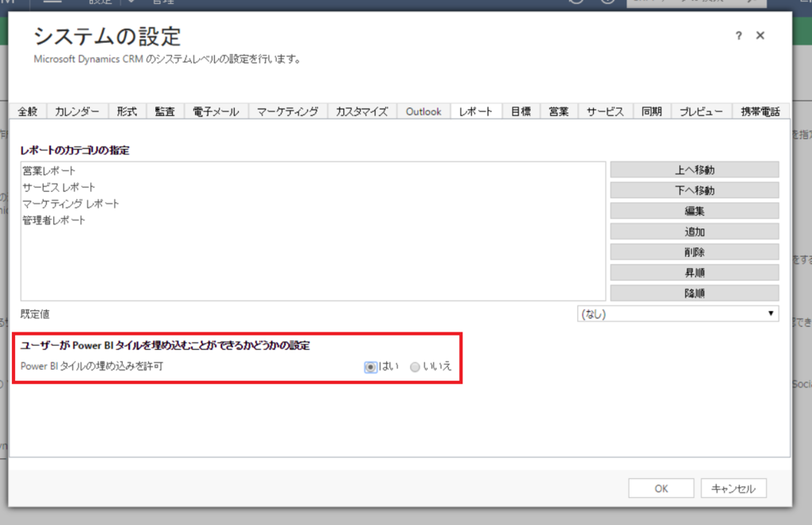This screenshot has width=812, height=525.
Task: Select the 携帯電話 tab
Action: [x=760, y=111]
